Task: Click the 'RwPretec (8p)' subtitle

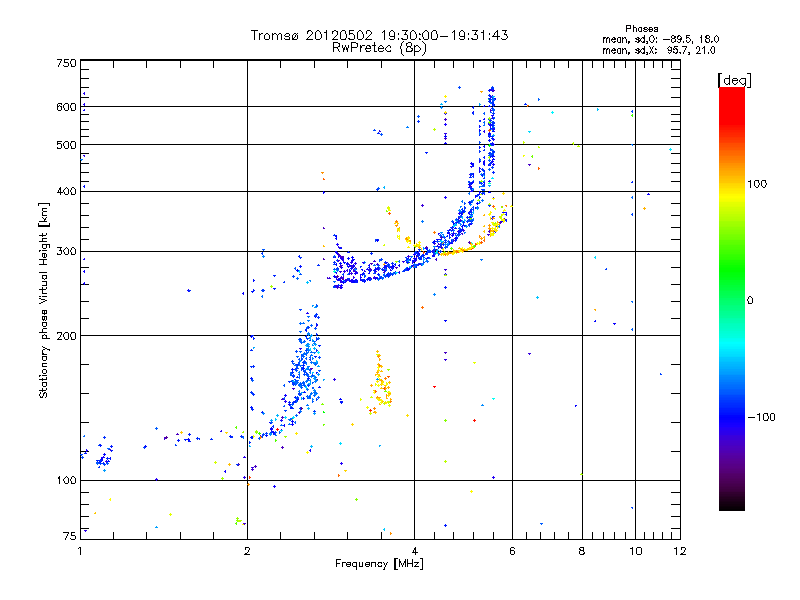Action: [x=379, y=48]
